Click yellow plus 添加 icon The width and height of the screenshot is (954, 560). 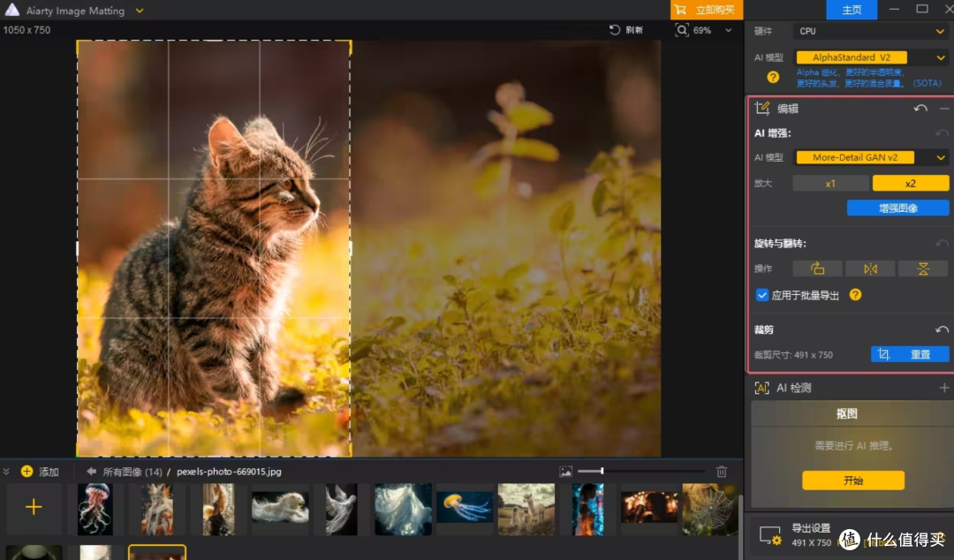pos(26,471)
